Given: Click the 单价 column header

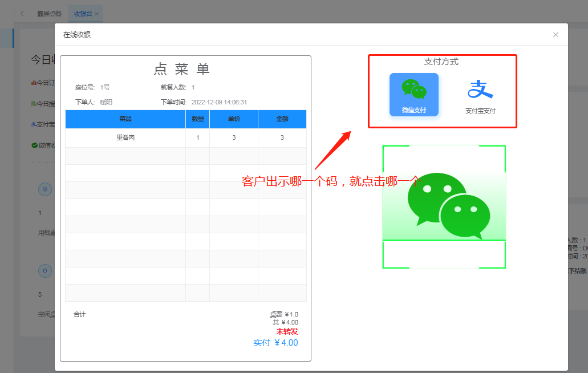Looking at the screenshot, I should point(234,119).
